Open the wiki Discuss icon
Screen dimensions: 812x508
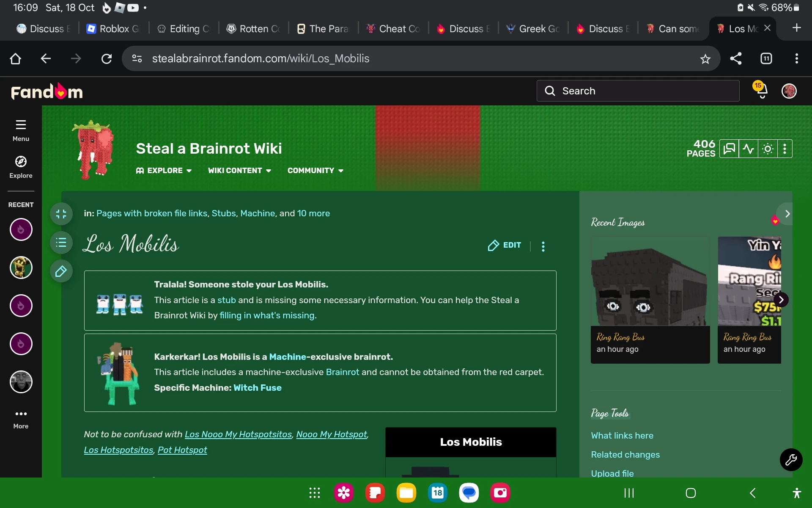tap(729, 149)
